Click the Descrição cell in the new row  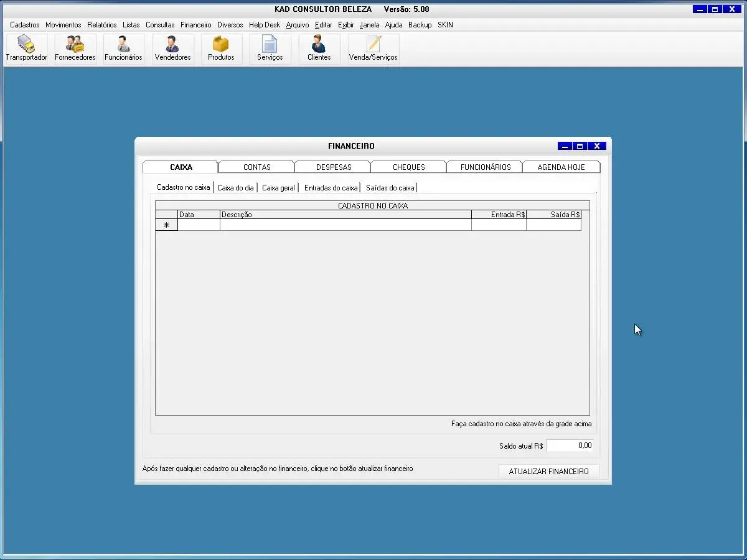point(345,225)
